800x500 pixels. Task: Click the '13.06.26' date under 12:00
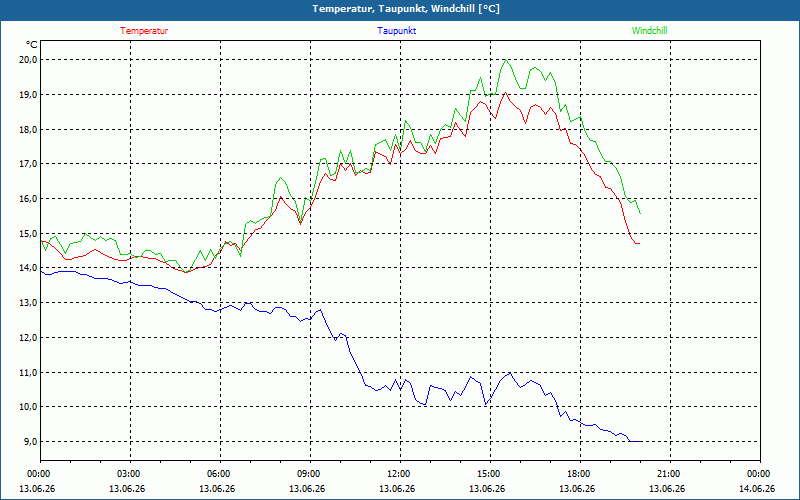tap(397, 489)
